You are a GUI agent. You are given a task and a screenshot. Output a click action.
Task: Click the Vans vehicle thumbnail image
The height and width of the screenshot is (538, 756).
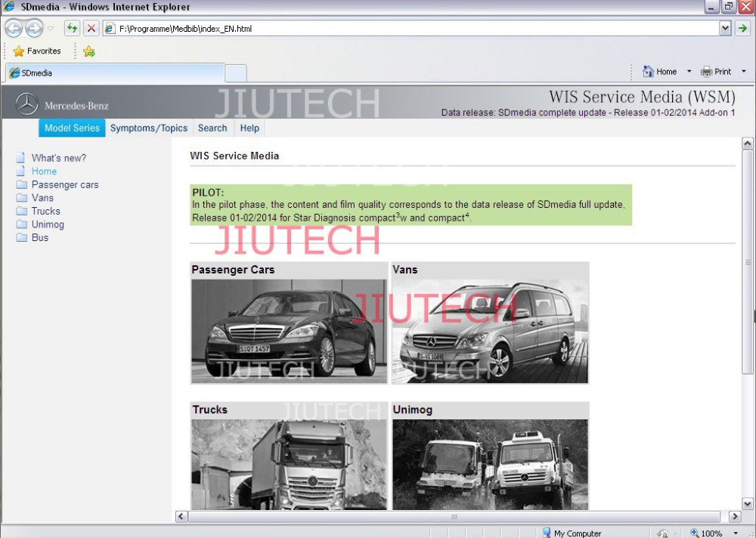coord(490,331)
